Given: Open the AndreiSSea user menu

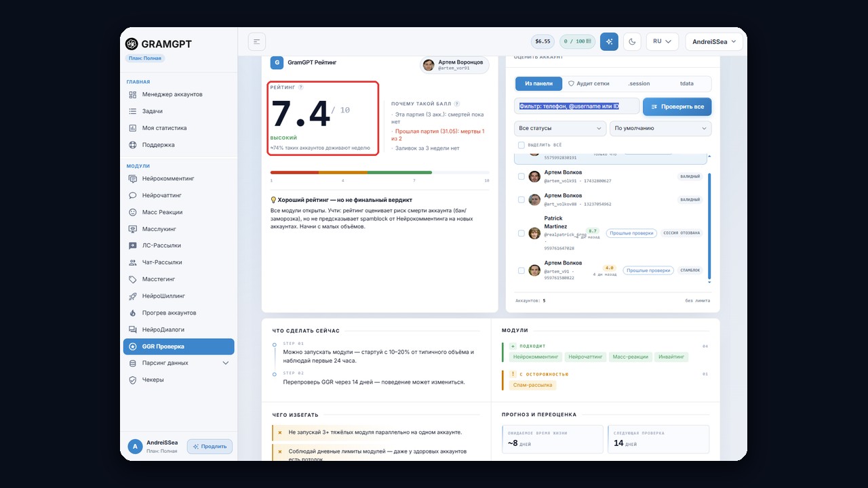Looking at the screenshot, I should [x=714, y=41].
